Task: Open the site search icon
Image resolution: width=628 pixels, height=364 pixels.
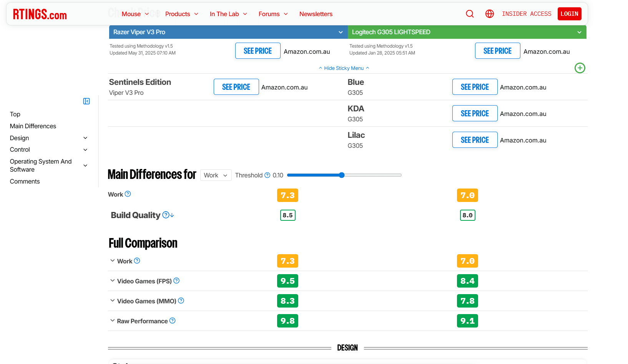Action: [470, 14]
